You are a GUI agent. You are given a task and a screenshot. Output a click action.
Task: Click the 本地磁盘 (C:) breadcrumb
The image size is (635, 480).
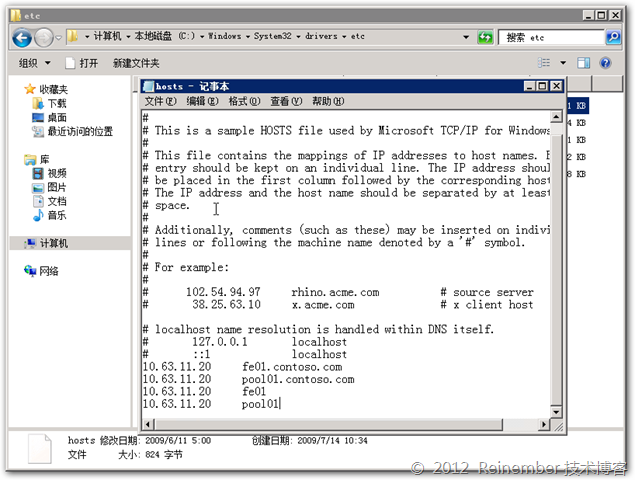point(164,36)
